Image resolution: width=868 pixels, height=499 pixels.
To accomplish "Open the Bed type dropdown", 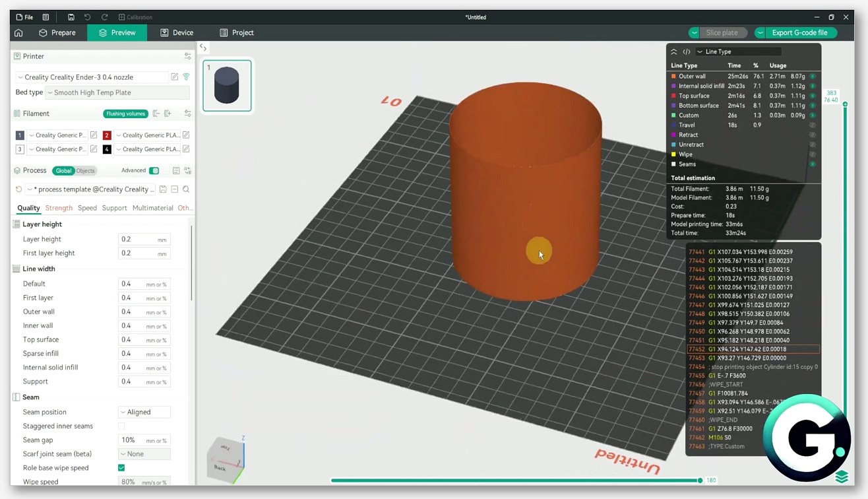I will (x=118, y=93).
